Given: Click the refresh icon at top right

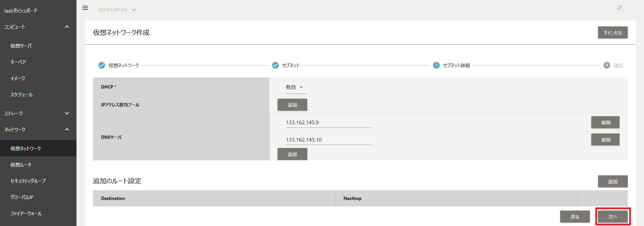Looking at the screenshot, I should tap(619, 8).
